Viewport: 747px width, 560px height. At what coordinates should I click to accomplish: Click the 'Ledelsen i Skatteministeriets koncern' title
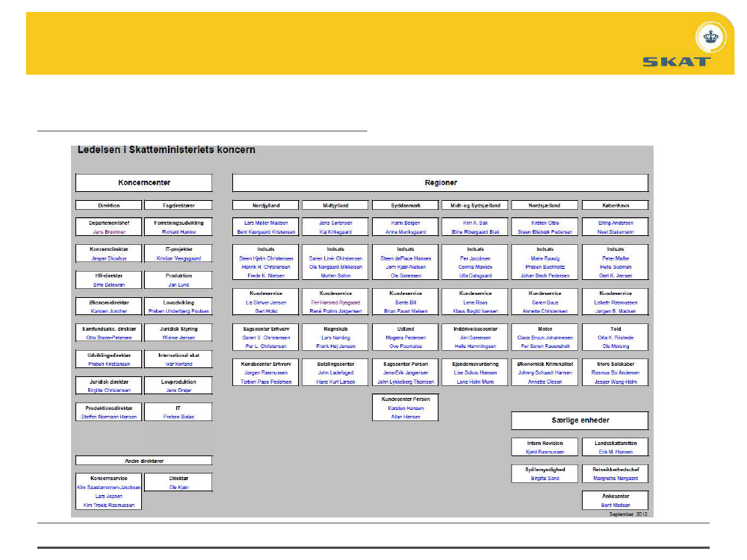pos(167,149)
